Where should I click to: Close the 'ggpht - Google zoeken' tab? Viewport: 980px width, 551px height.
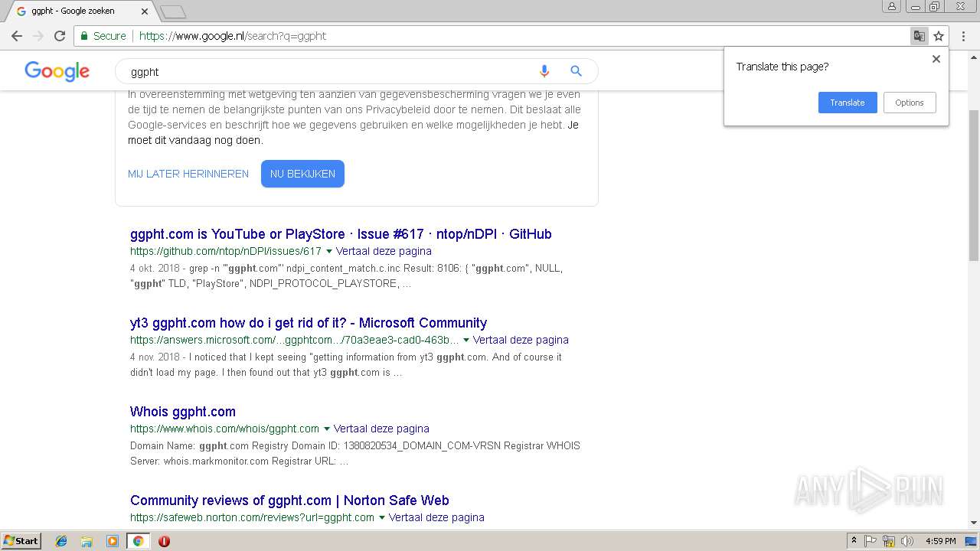(x=145, y=11)
